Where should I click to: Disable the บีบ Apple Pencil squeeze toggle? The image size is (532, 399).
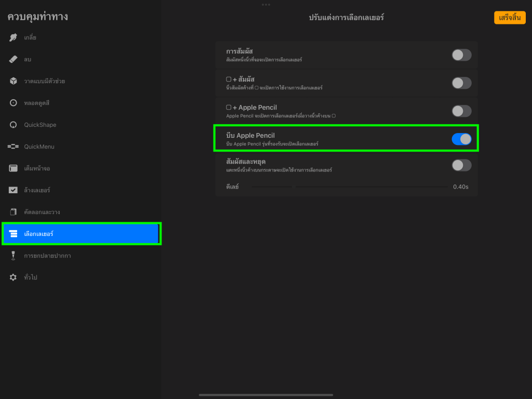pos(461,139)
